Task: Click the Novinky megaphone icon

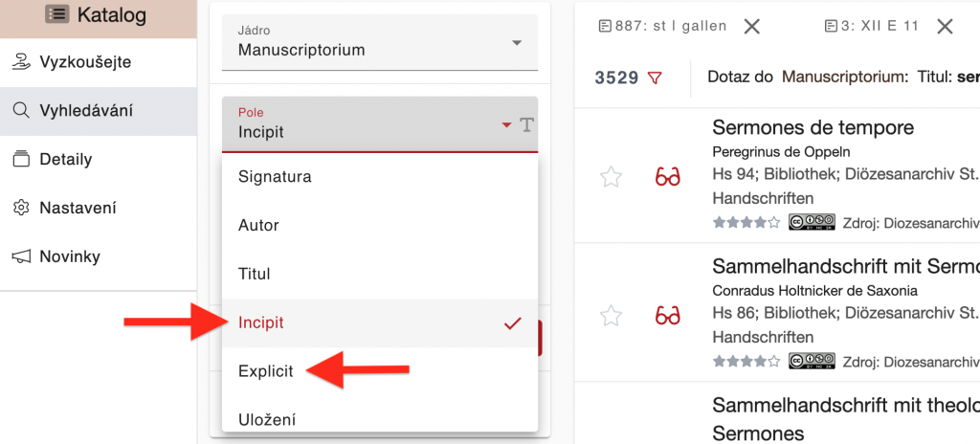Action: coord(21,256)
